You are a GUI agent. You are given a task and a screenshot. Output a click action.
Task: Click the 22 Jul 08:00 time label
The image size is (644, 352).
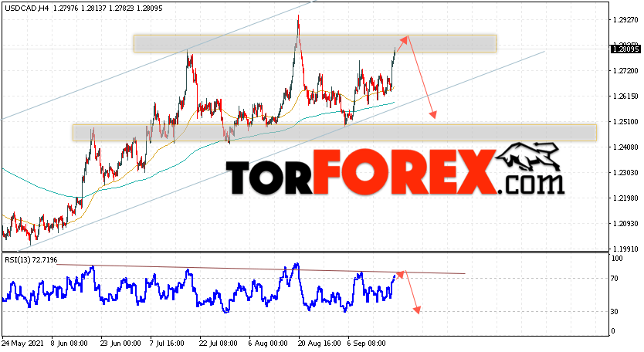(218, 344)
